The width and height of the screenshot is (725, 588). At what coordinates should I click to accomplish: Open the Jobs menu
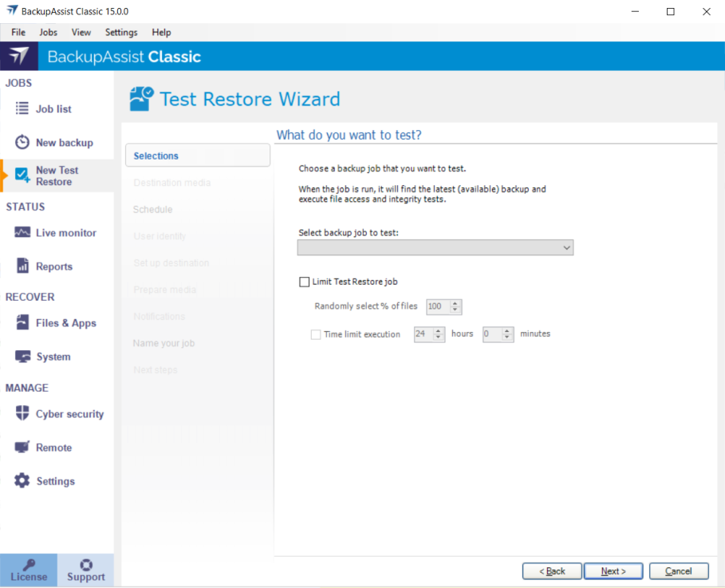point(48,32)
